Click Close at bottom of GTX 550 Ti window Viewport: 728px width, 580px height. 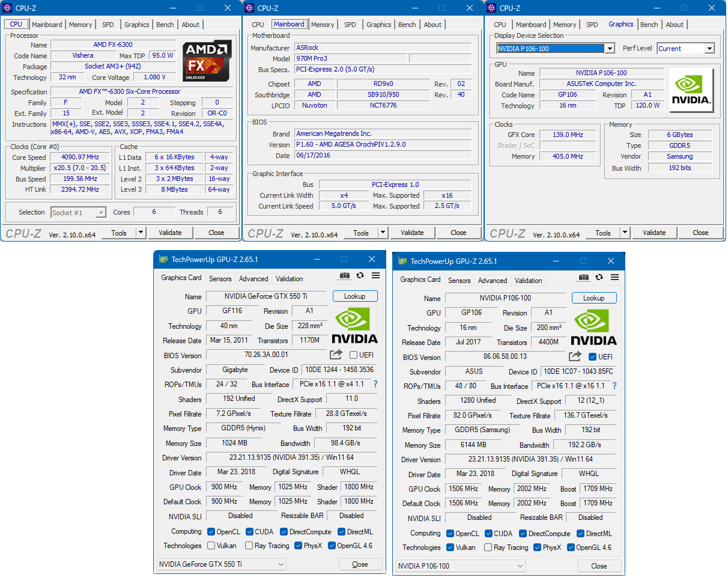(x=360, y=564)
